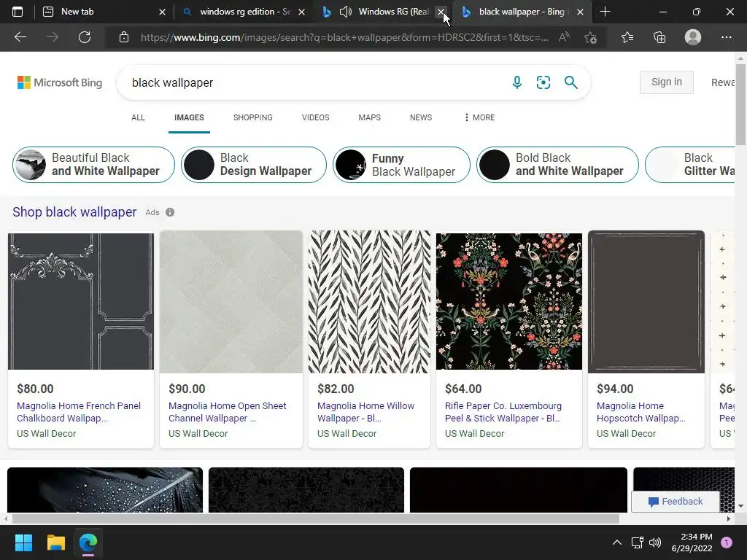Select the ALL search category
747x560 pixels.
138,117
